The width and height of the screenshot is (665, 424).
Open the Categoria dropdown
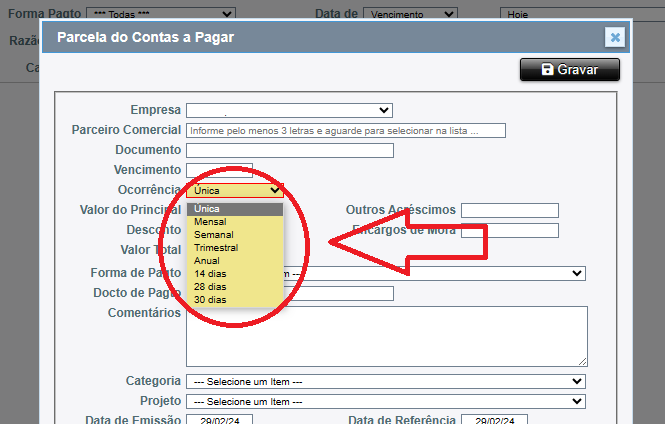pos(385,381)
